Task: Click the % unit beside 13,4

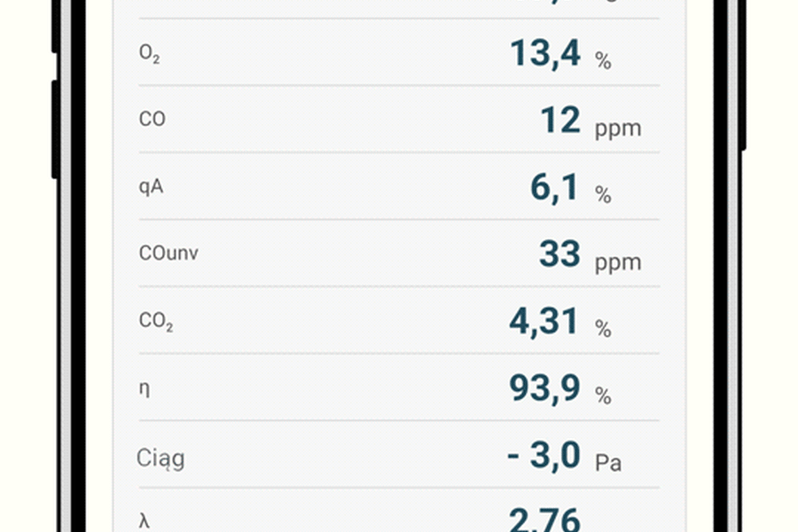Action: (x=603, y=61)
